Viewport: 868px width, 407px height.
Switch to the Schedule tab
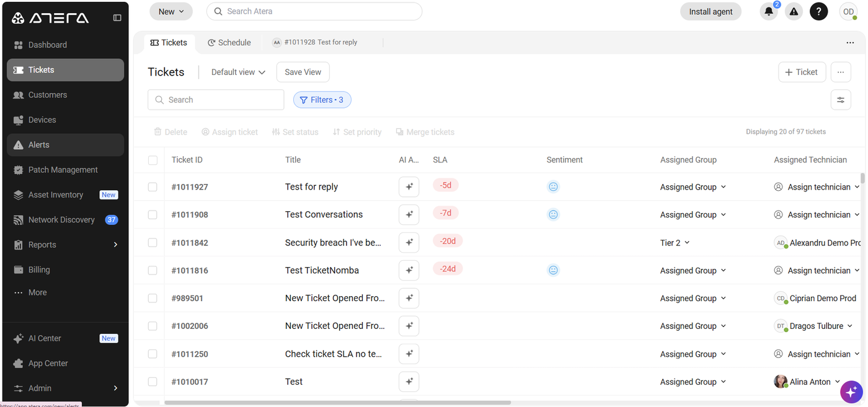pyautogui.click(x=229, y=43)
